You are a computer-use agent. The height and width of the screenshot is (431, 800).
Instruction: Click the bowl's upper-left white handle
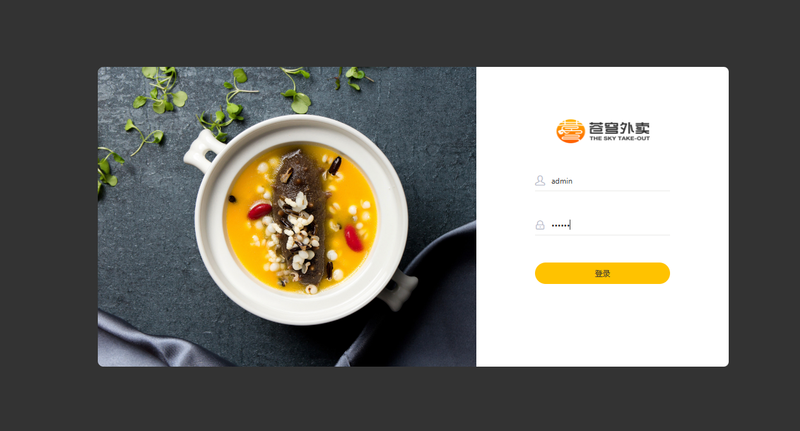(x=203, y=150)
